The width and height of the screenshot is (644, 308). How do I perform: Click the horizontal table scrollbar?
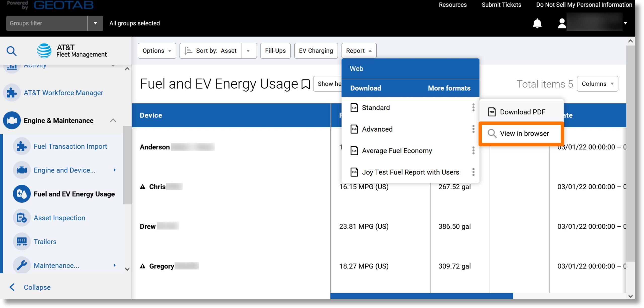point(422,296)
